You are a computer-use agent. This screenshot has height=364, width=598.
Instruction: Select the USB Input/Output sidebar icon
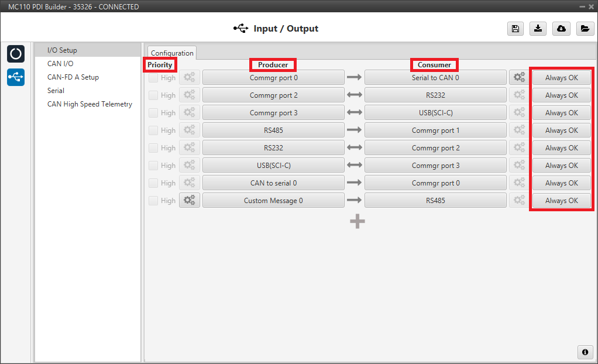coord(16,77)
